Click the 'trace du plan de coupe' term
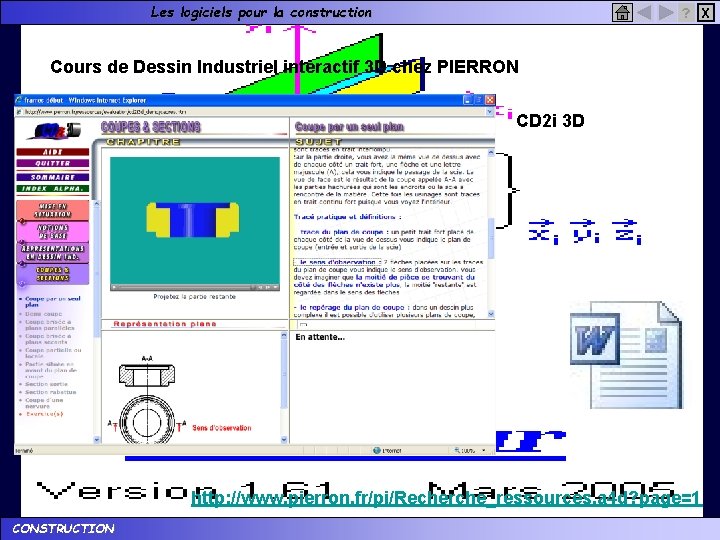This screenshot has height=540, width=720. point(342,232)
